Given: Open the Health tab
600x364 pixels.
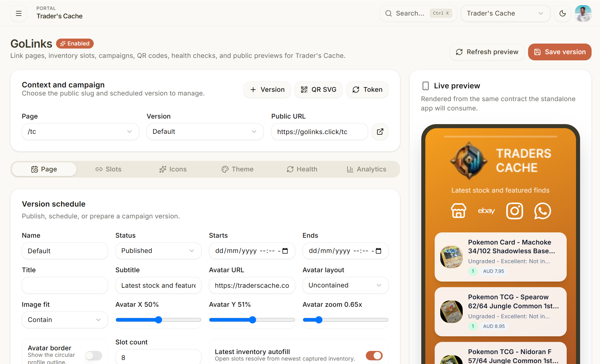Looking at the screenshot, I should [302, 169].
